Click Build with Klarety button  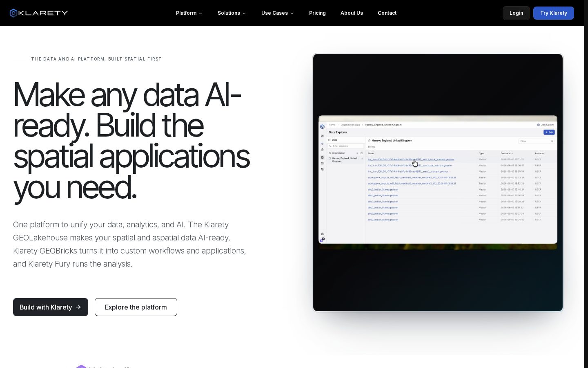coord(51,307)
